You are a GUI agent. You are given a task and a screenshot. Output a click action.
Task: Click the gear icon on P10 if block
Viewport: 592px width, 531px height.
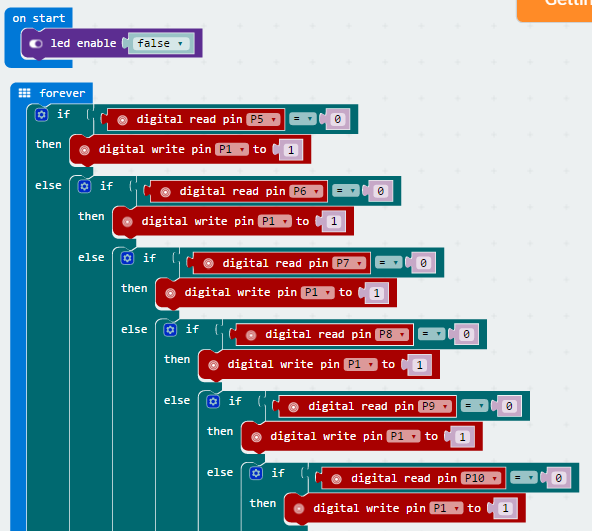coord(256,473)
